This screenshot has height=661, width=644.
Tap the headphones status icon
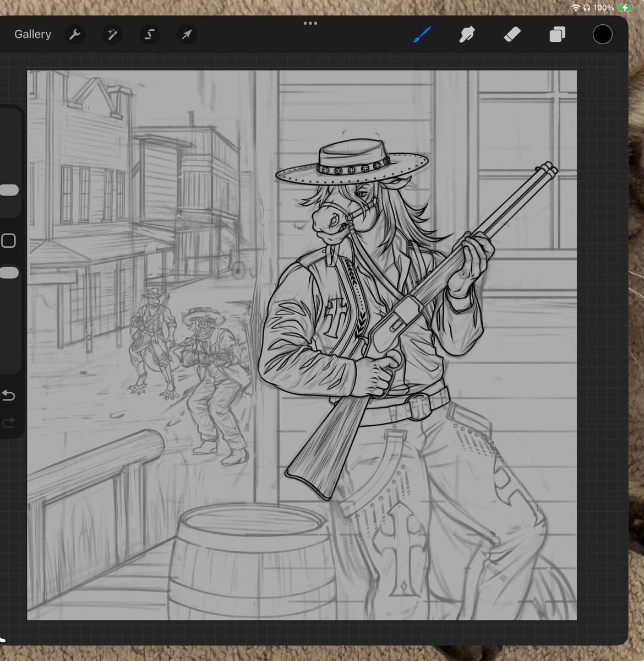(x=587, y=8)
